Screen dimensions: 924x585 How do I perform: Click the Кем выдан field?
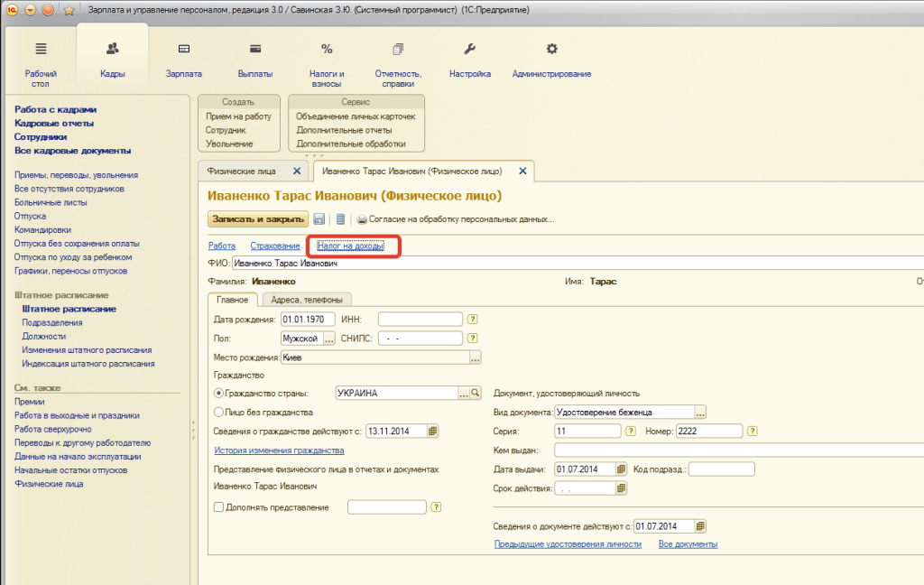click(x=739, y=450)
